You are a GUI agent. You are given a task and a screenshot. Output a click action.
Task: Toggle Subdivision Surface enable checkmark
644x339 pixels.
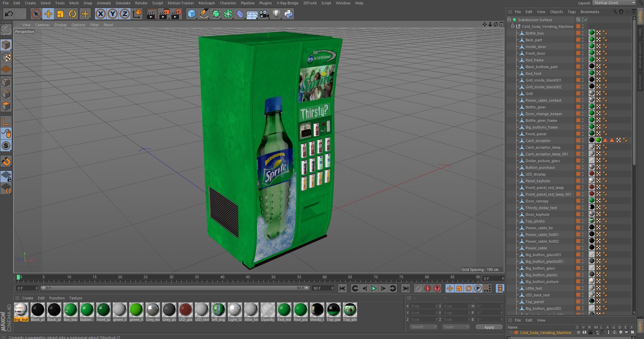(x=586, y=20)
